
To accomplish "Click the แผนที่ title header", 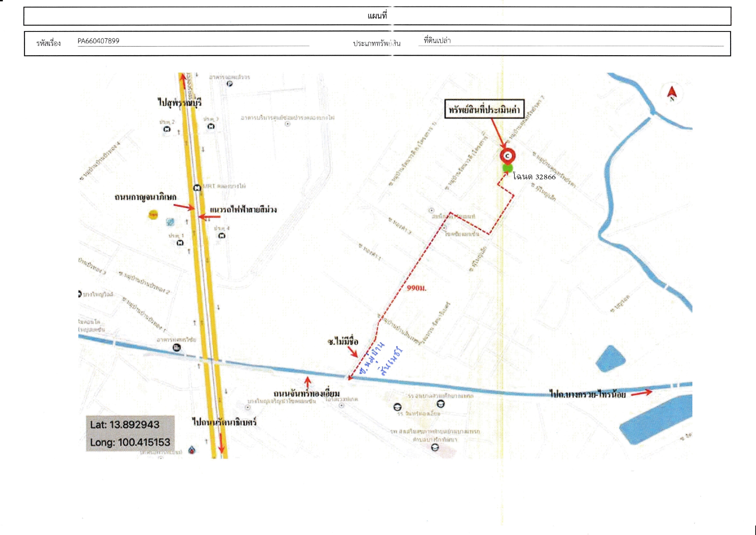I will click(x=377, y=16).
